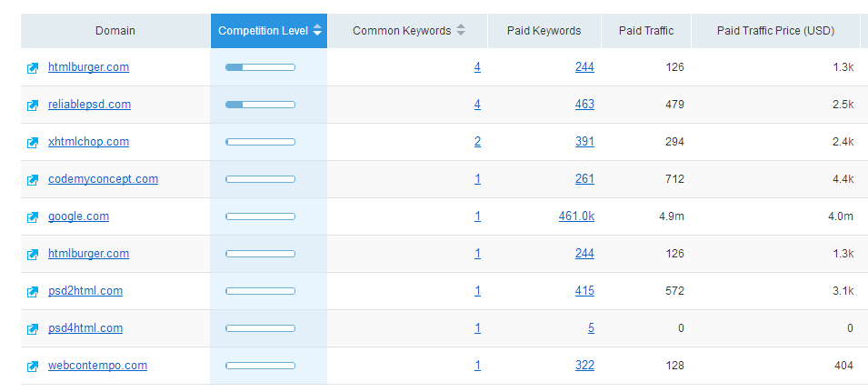This screenshot has height=392, width=868.
Task: Select paid traffic value 572
Action: (x=674, y=291)
